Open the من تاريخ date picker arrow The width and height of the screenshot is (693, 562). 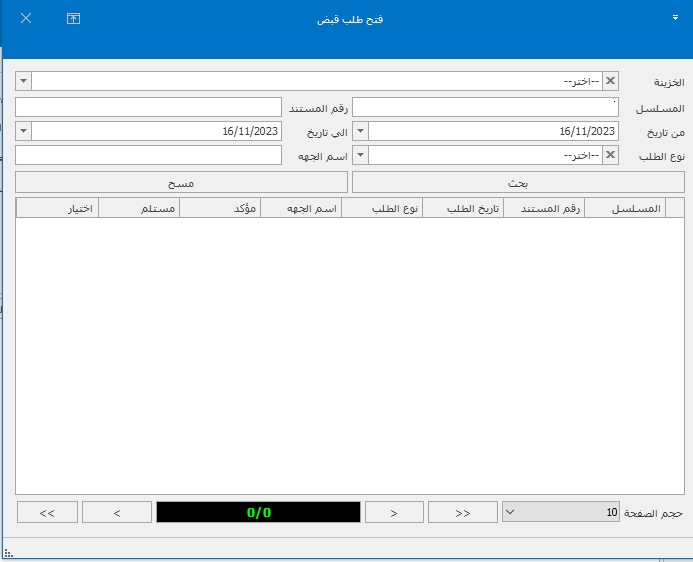pyautogui.click(x=361, y=131)
